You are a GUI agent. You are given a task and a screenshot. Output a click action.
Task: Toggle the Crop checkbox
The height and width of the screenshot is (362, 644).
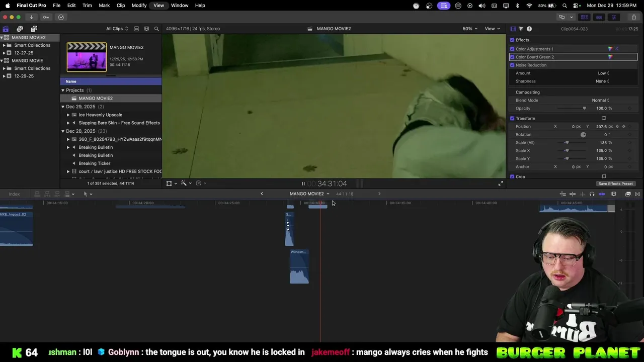[x=512, y=176]
